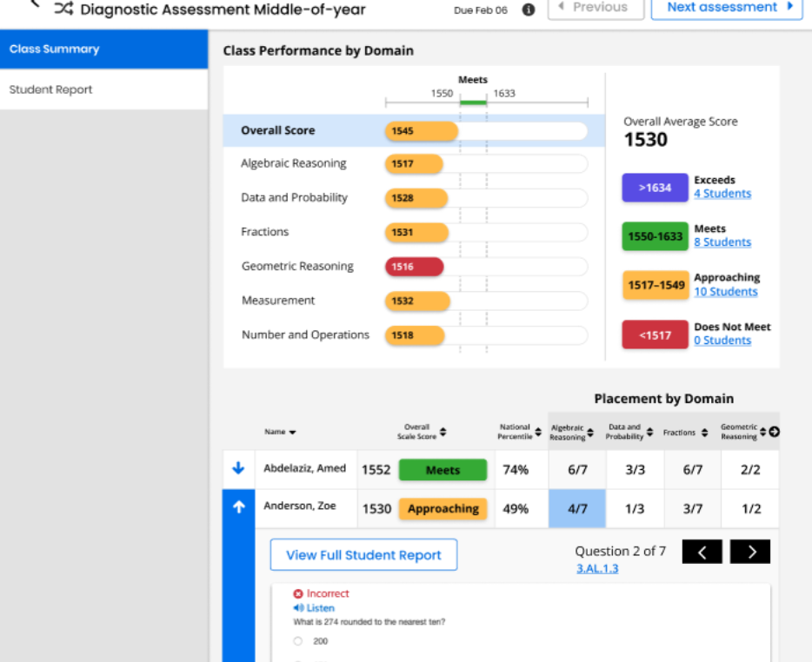
Task: Switch to Student Report tab
Action: (x=103, y=89)
